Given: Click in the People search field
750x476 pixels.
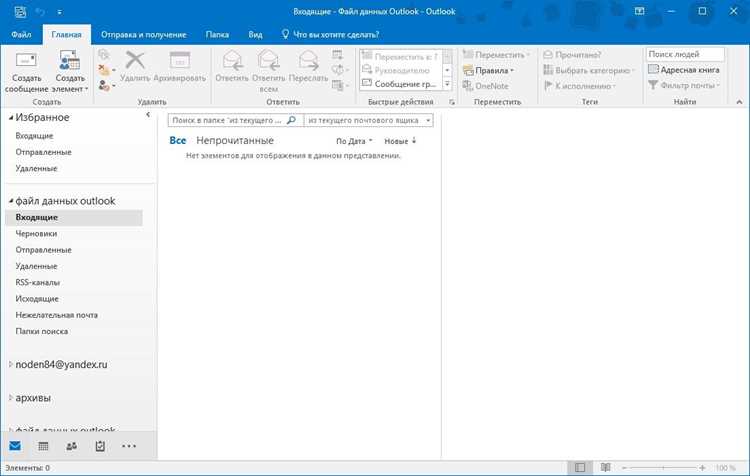Looking at the screenshot, I should tap(685, 54).
